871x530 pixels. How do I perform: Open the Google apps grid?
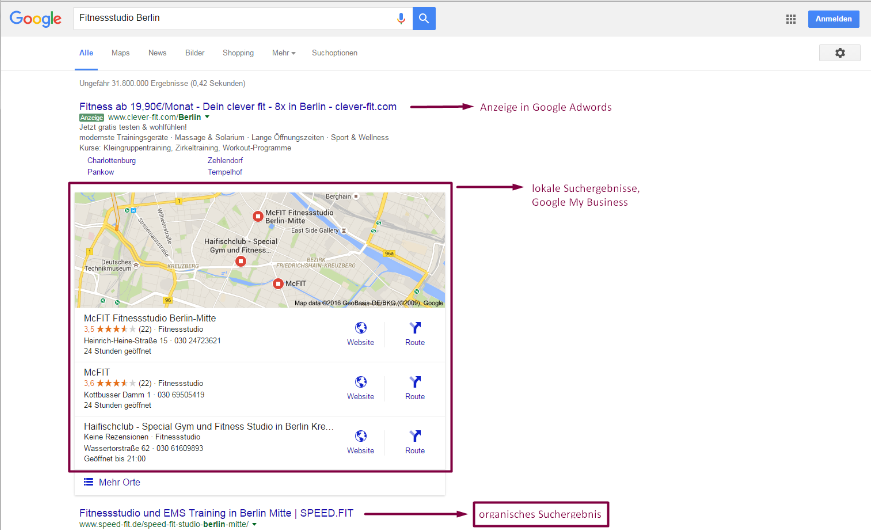[790, 19]
